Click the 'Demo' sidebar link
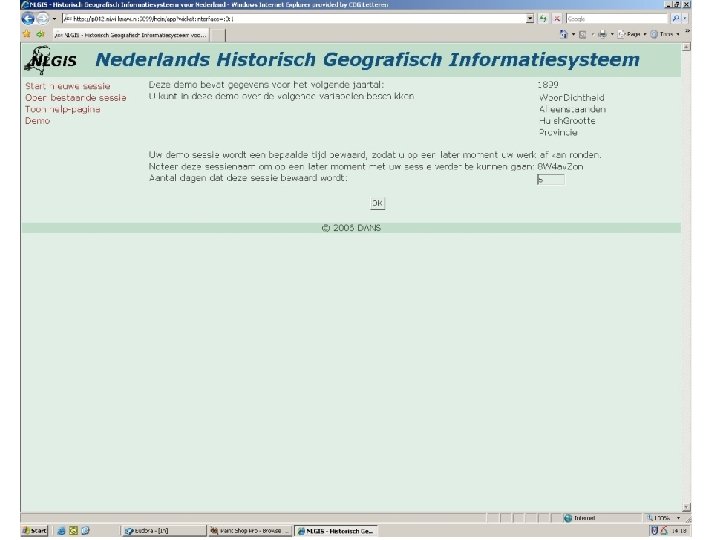This screenshot has height=540, width=720. tap(37, 121)
